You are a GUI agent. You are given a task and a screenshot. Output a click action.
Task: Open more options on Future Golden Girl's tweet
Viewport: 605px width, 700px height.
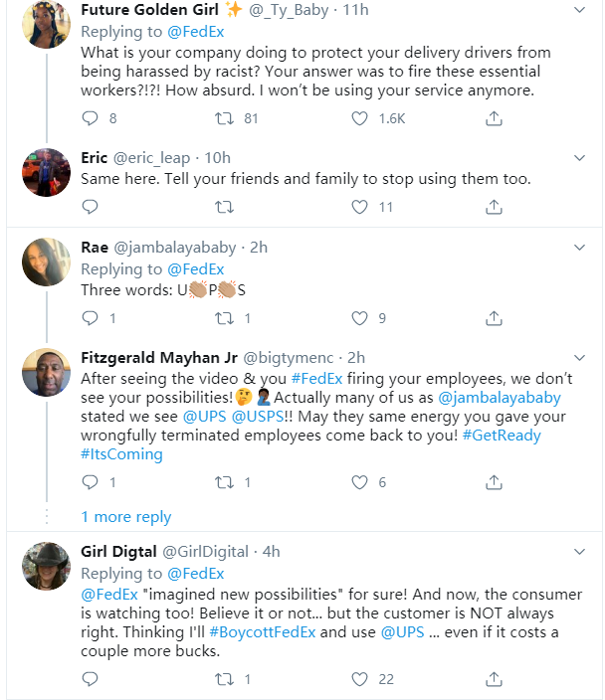tap(580, 10)
